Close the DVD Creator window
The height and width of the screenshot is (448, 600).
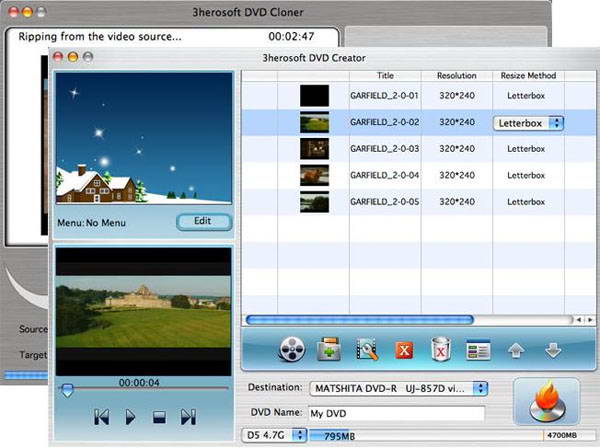[58, 57]
